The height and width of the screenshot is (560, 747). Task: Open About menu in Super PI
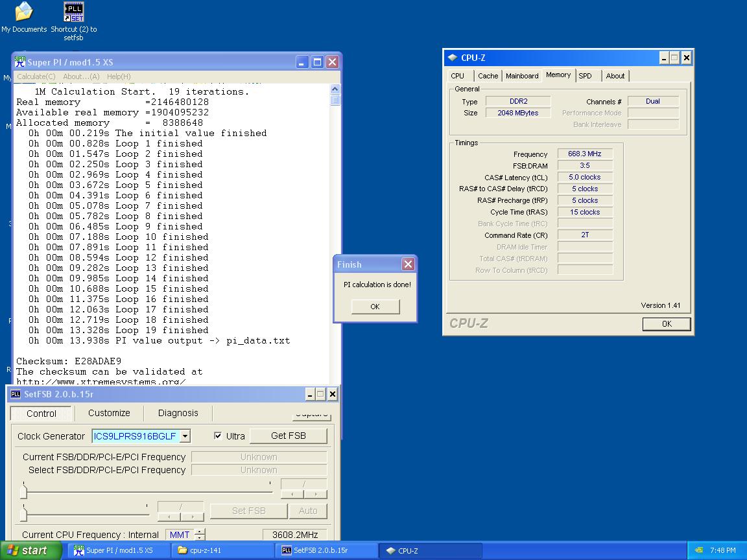pos(81,76)
